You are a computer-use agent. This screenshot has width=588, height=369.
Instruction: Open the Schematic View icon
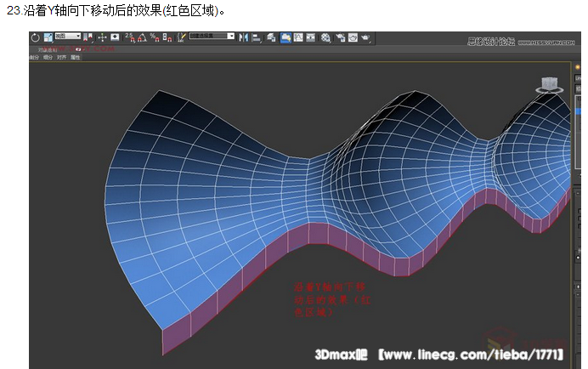[x=311, y=37]
